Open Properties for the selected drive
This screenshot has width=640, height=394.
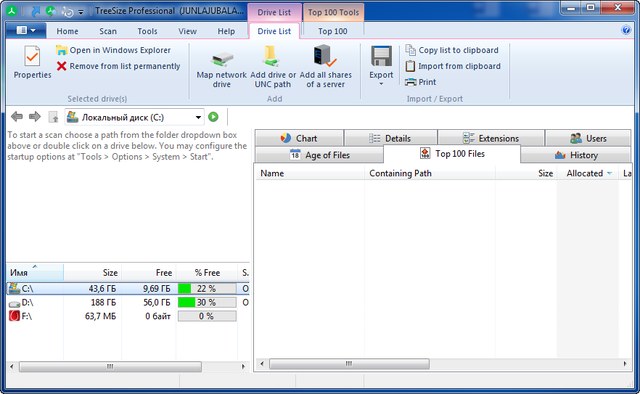[32, 62]
